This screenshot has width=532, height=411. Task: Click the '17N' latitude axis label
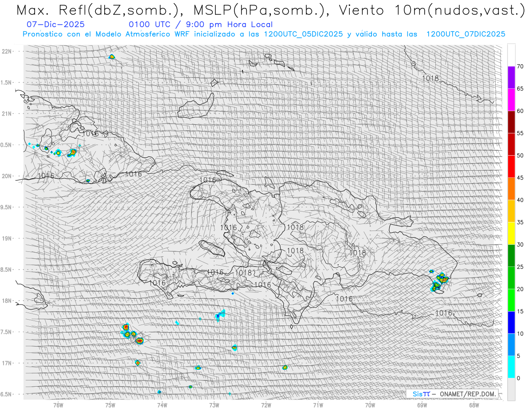coord(7,363)
